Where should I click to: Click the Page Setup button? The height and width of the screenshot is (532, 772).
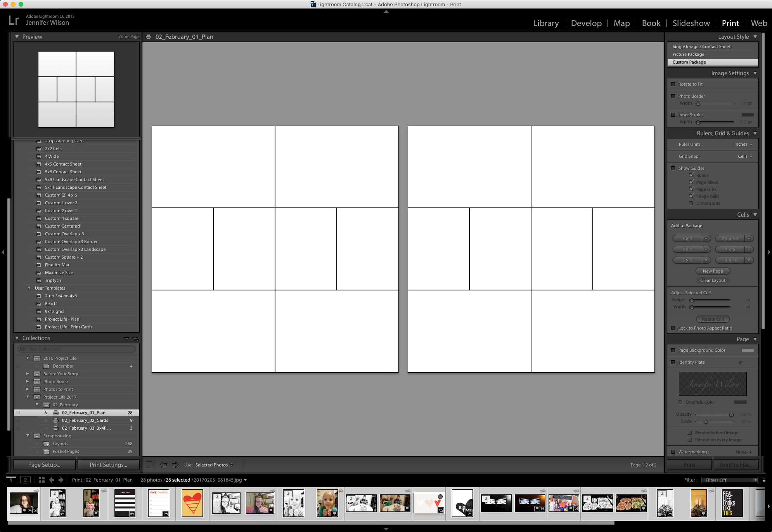pos(44,465)
